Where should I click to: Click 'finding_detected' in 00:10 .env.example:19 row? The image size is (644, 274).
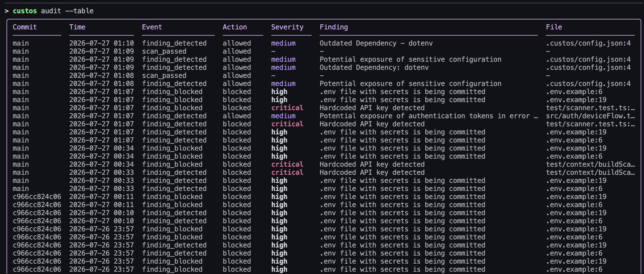[174, 213]
